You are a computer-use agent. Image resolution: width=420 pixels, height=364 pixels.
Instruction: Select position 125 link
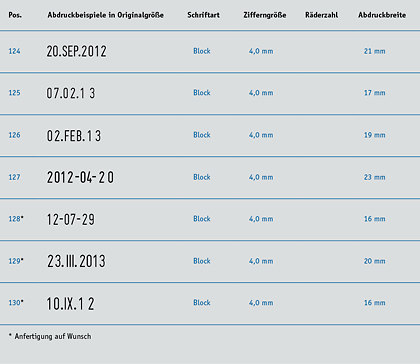pos(14,93)
